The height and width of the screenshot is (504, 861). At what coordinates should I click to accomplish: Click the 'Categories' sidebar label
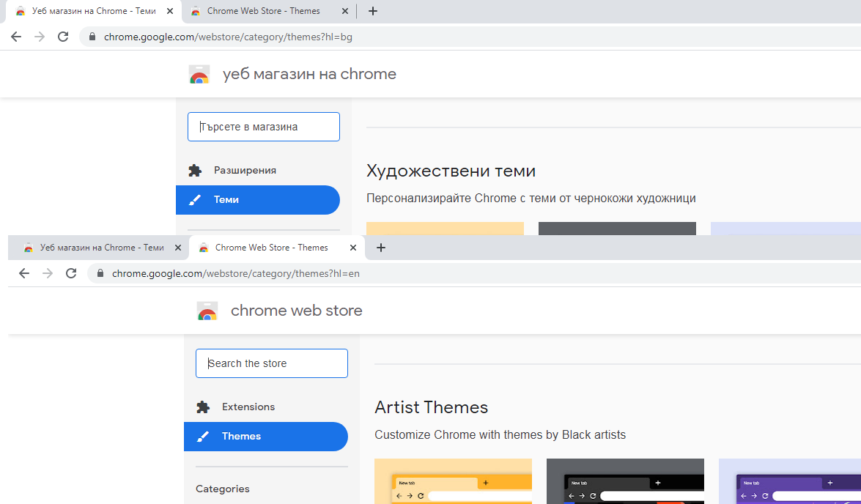(x=222, y=489)
